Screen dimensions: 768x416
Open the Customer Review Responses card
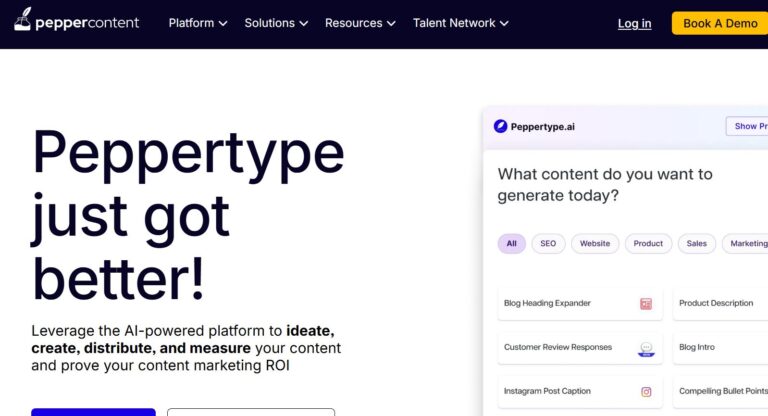[x=580, y=348]
